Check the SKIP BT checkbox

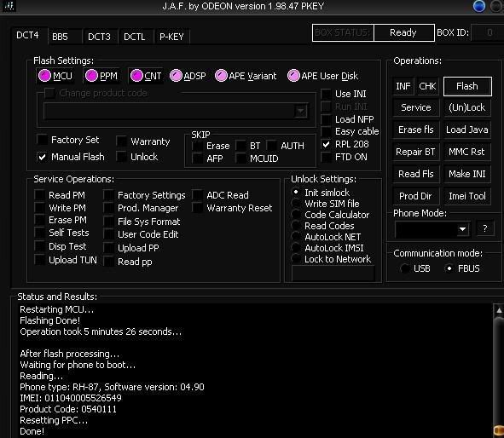tap(240, 146)
